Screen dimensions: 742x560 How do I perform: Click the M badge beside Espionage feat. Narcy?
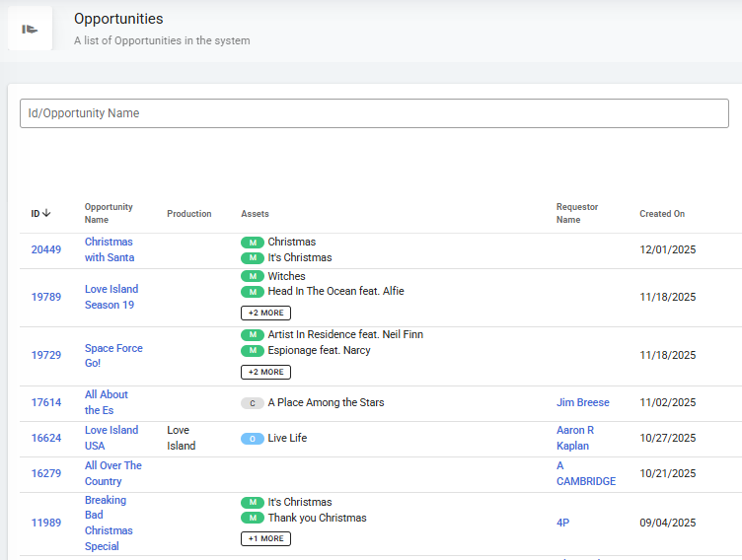[x=253, y=350]
